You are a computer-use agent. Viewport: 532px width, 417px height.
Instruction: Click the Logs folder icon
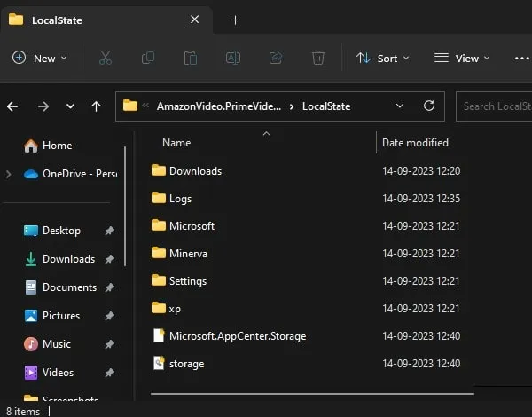coord(159,198)
